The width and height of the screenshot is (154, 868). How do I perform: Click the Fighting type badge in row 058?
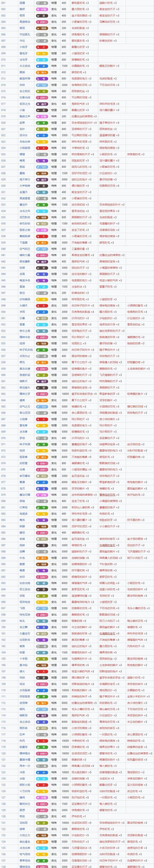(42, 362)
